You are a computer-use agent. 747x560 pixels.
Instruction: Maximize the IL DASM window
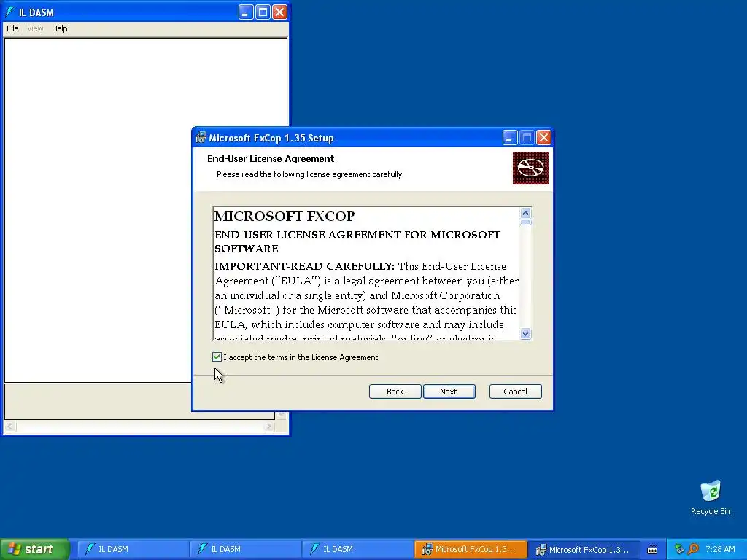tap(263, 12)
